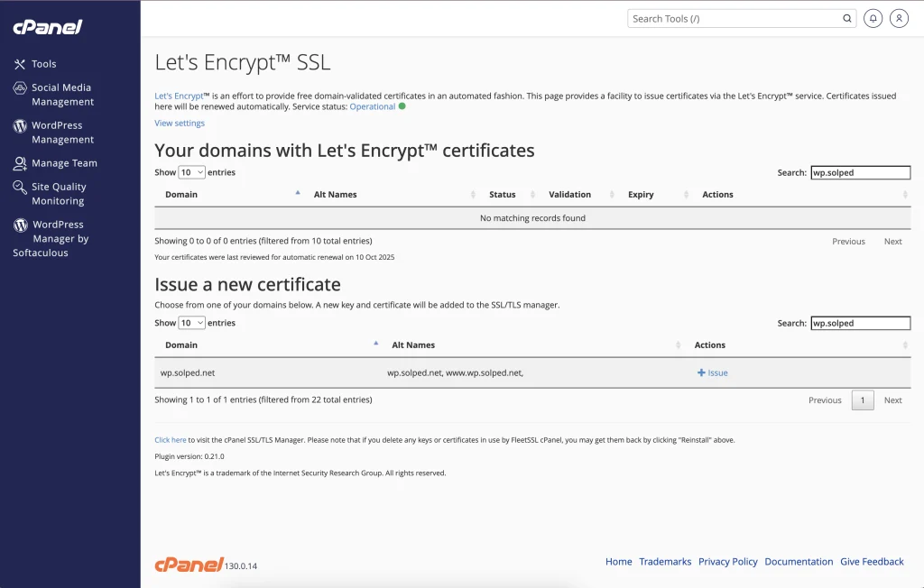Viewport: 924px width, 588px height.
Task: Focus the certificates table Search field
Action: pyautogui.click(x=860, y=172)
